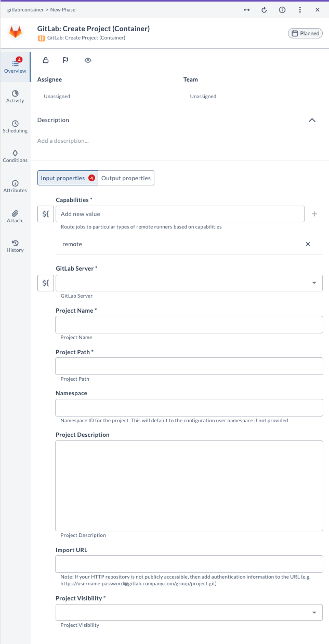Select Input properties tab
Image resolution: width=329 pixels, height=644 pixels.
tap(68, 178)
